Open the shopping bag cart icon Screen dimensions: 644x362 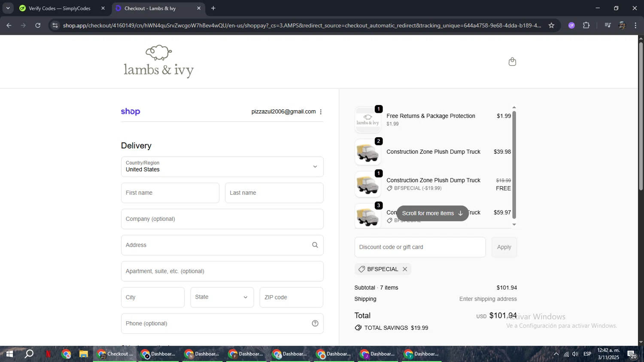click(512, 62)
